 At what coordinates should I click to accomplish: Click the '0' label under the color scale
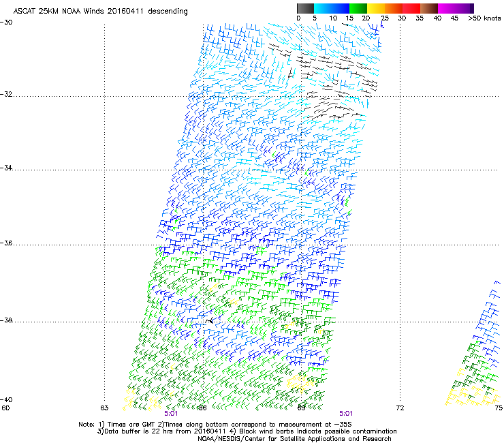pyautogui.click(x=298, y=18)
